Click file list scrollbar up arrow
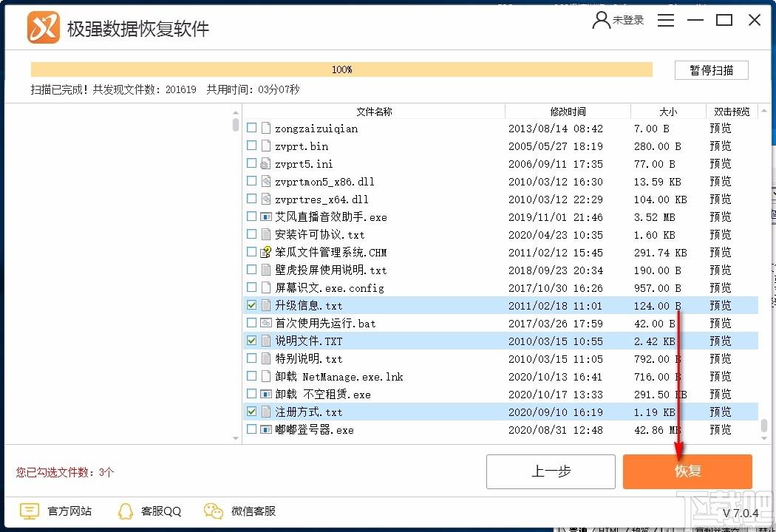 point(764,110)
